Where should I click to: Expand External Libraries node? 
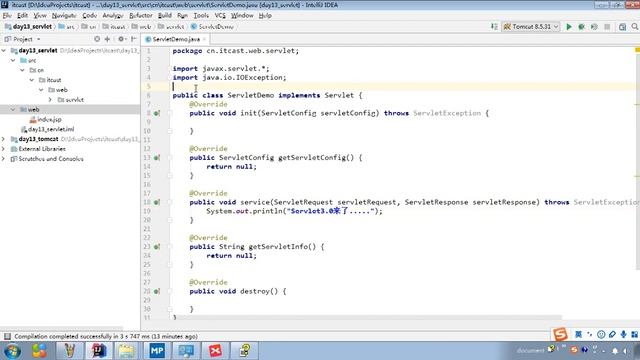[x=4, y=149]
